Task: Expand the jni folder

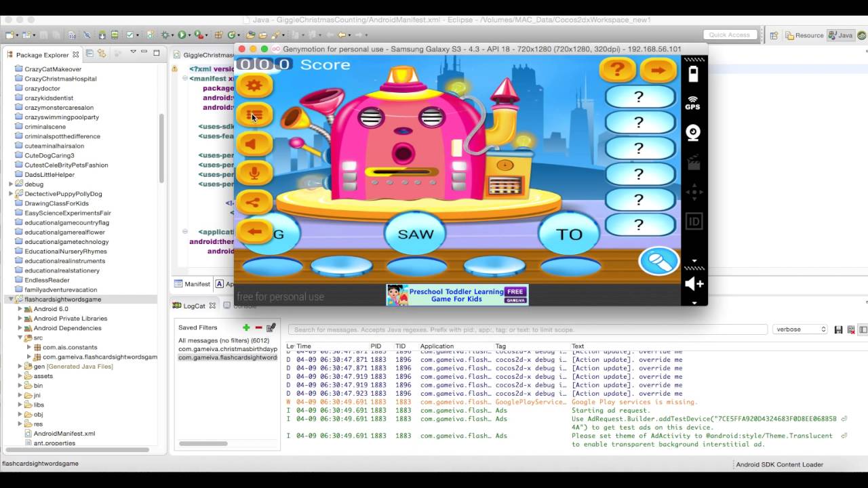Action: (20, 395)
